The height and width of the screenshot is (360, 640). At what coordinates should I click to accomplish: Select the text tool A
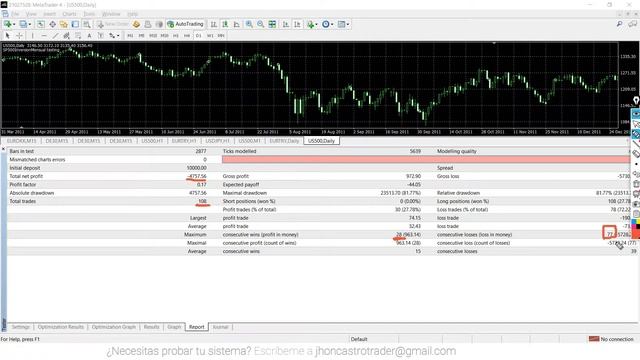coord(89,36)
